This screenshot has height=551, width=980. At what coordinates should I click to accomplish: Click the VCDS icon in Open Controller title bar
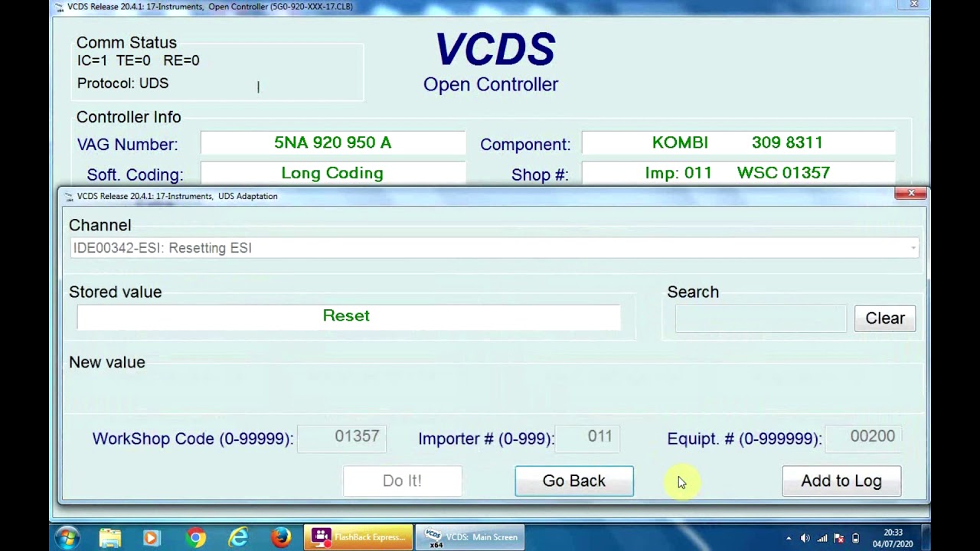[x=60, y=7]
